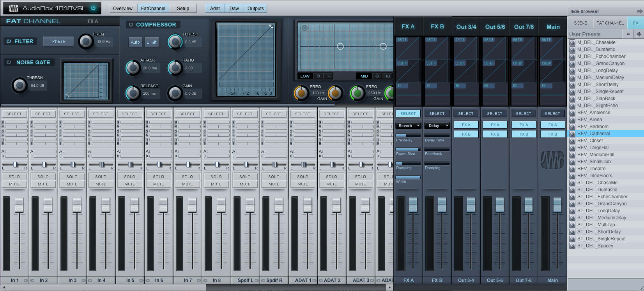Toggle the compressor Auto button
The image size is (644, 291).
coord(135,42)
